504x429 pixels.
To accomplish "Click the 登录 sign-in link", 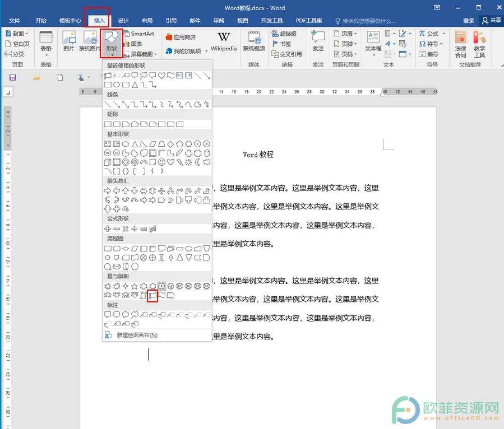I will point(468,21).
